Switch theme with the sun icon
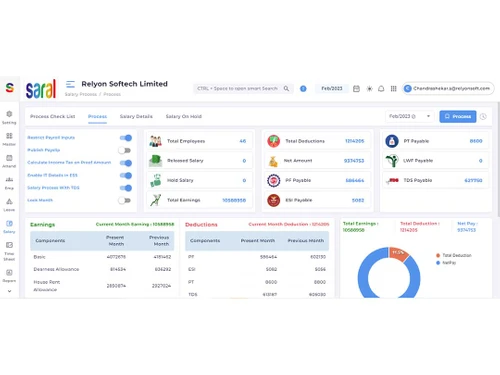 click(x=369, y=89)
